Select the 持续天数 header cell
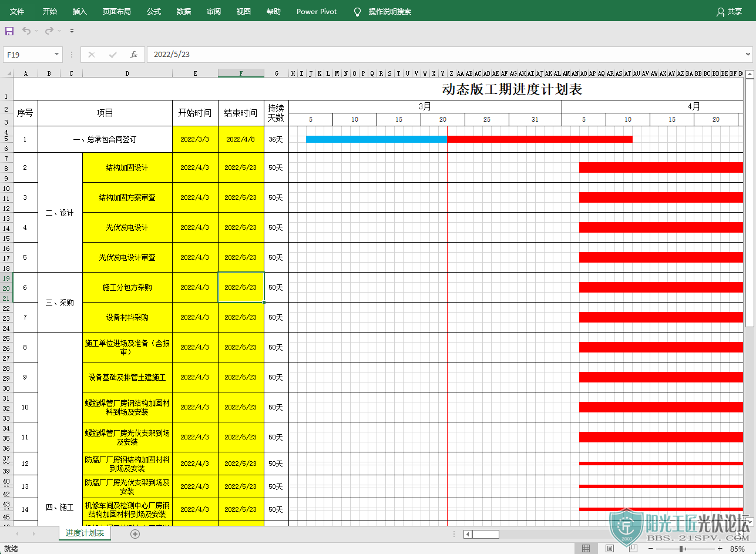756x554 pixels. click(x=276, y=113)
